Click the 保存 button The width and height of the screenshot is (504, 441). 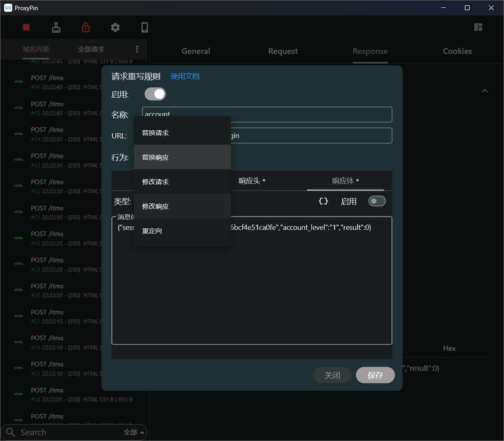[x=375, y=375]
